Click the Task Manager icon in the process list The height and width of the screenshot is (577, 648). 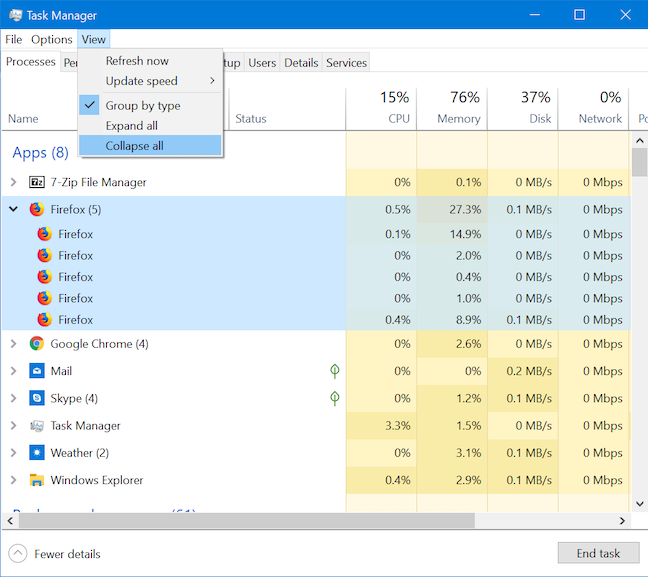click(x=37, y=425)
